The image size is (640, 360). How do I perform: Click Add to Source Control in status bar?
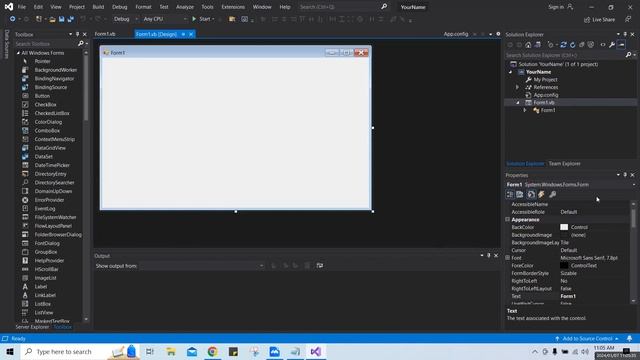[x=587, y=338]
